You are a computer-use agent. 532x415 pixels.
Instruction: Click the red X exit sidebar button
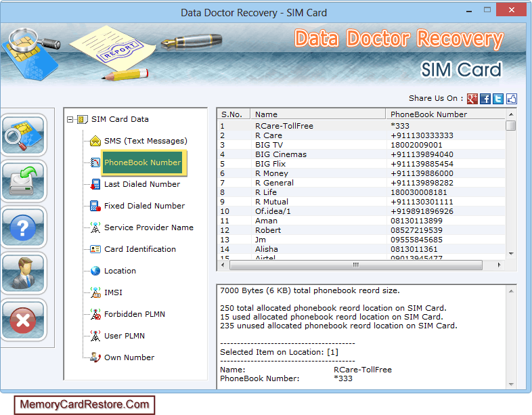(x=24, y=320)
